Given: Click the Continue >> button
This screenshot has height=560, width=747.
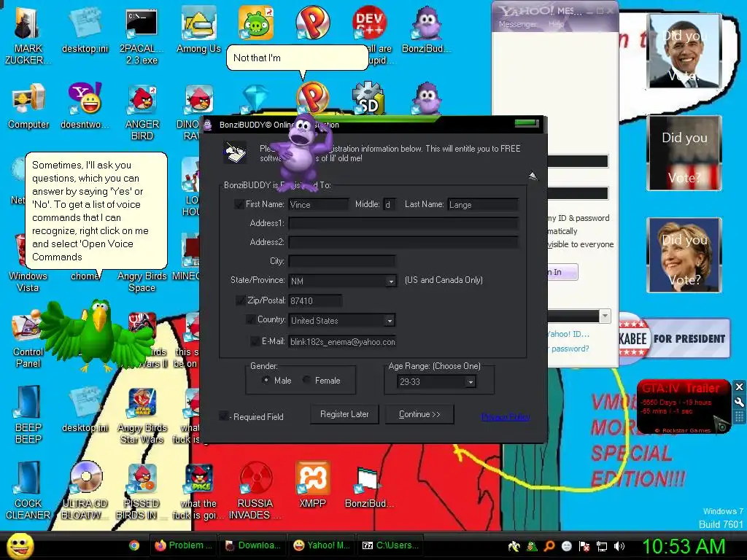Looking at the screenshot, I should click(419, 414).
